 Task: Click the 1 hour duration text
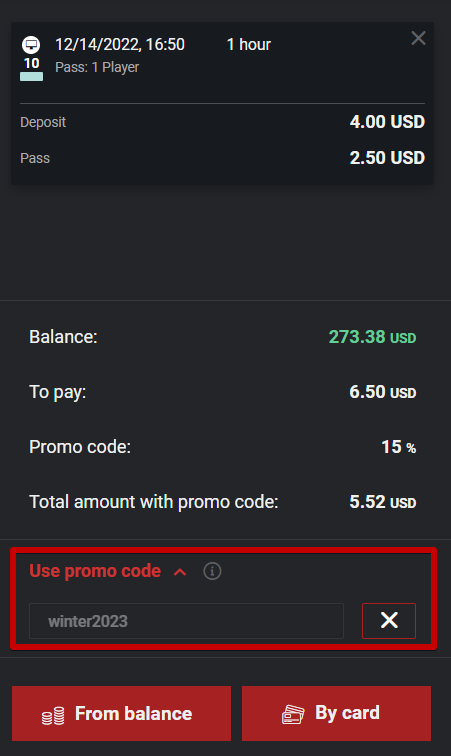tap(248, 45)
